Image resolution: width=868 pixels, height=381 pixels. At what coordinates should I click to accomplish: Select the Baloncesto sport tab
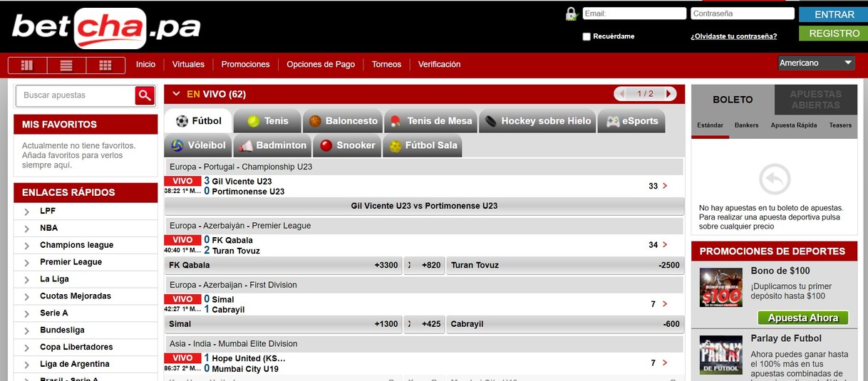pyautogui.click(x=343, y=121)
